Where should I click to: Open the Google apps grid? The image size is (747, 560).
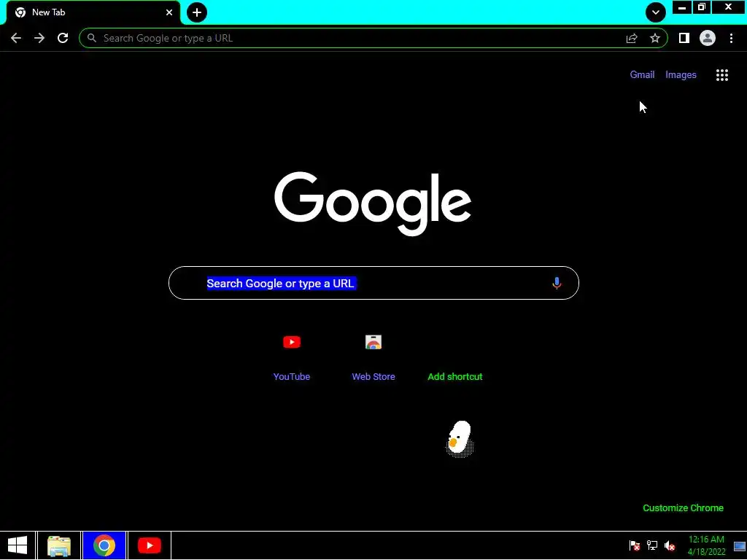722,75
